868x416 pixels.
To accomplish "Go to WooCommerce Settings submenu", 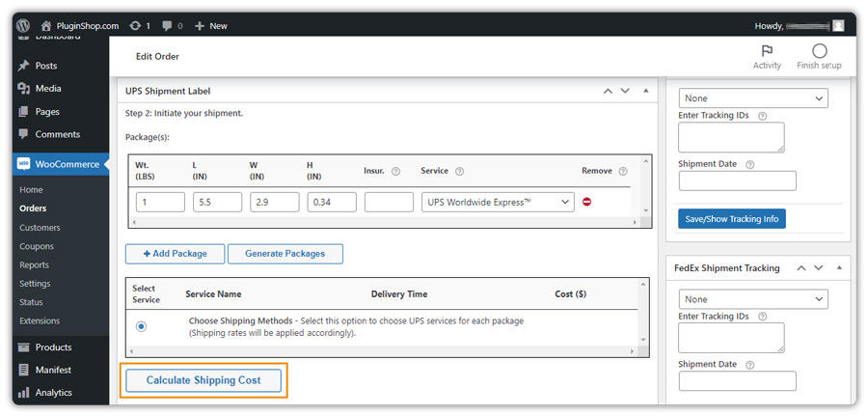I will (35, 283).
